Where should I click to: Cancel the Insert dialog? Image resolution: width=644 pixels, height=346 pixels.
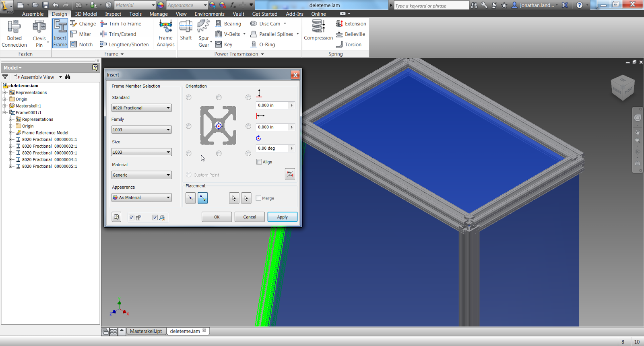[x=250, y=217]
